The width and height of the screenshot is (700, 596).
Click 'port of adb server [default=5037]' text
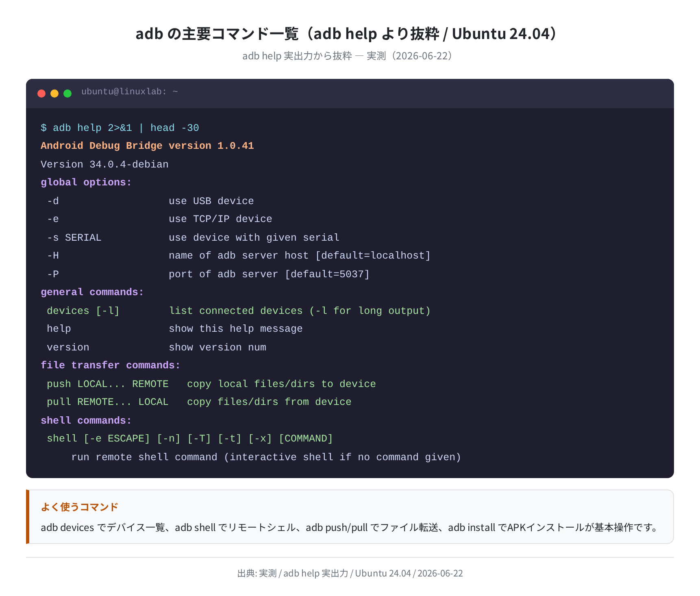269,274
